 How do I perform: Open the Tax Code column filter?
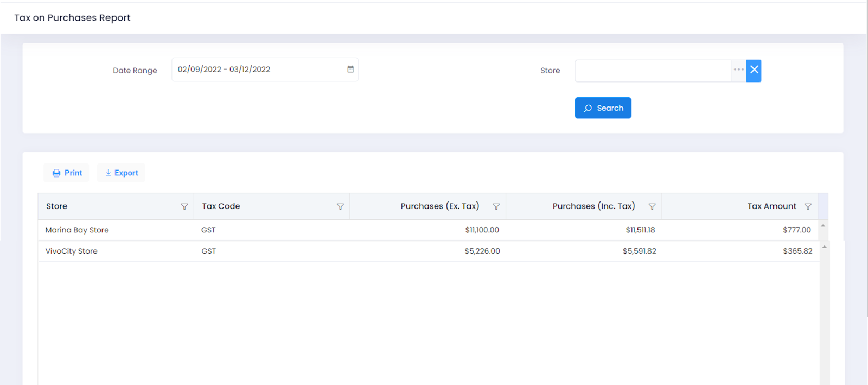coord(340,206)
